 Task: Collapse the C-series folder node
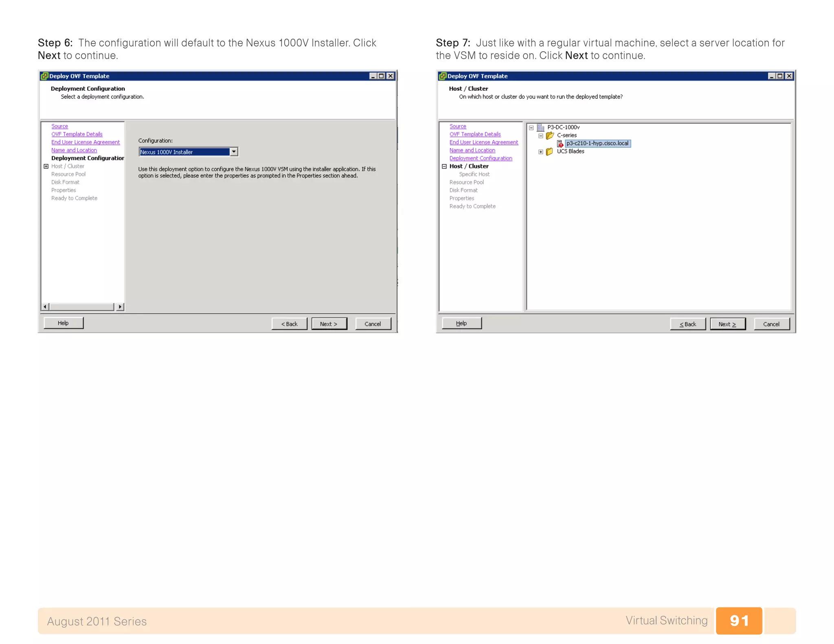(541, 136)
